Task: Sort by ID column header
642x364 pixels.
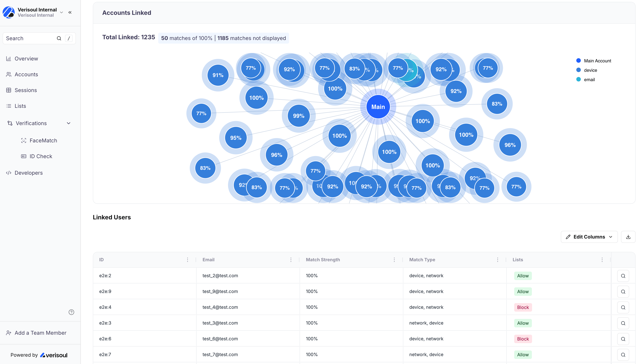Action: pyautogui.click(x=101, y=260)
